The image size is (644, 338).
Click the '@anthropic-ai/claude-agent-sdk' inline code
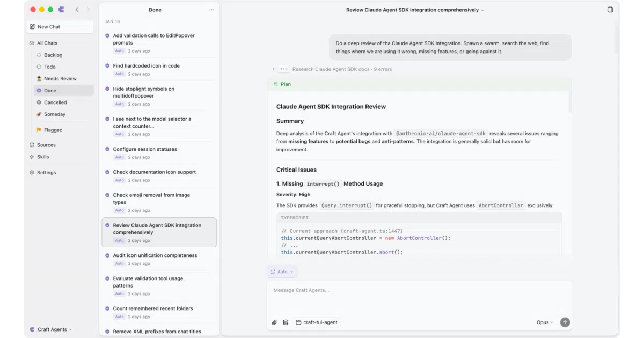point(441,134)
